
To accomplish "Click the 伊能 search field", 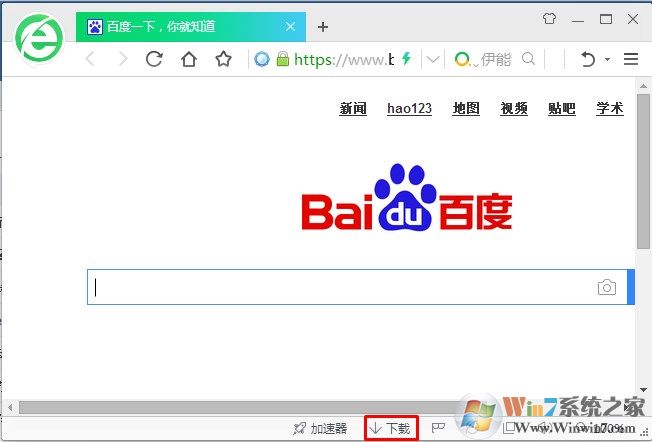I will [x=496, y=59].
